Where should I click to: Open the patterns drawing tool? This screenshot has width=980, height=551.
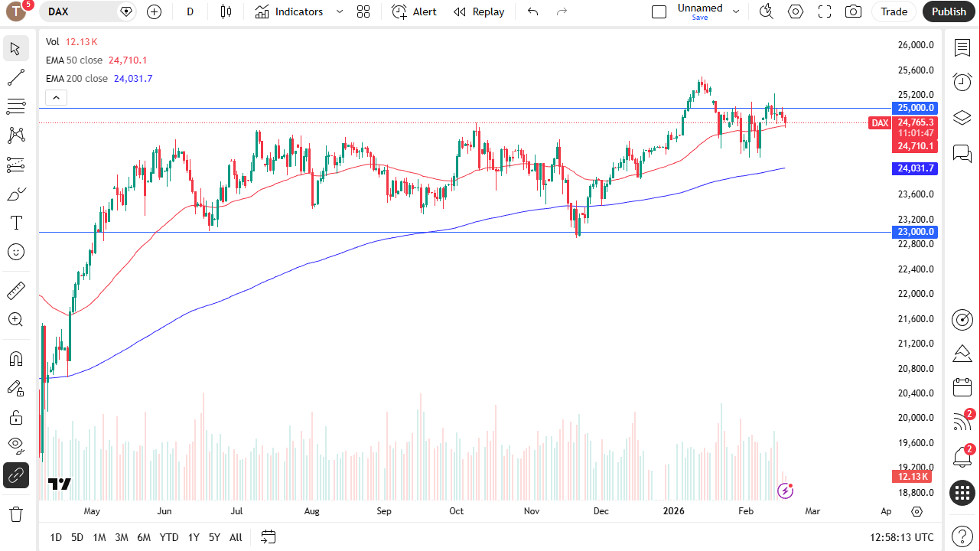point(16,135)
